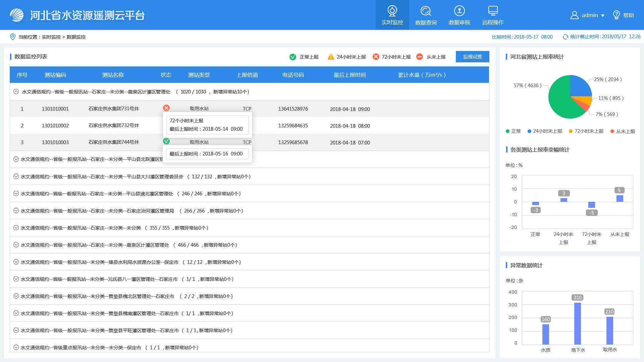Click the 测站编码 column header
Viewport: 644px width, 362px height.
point(55,75)
